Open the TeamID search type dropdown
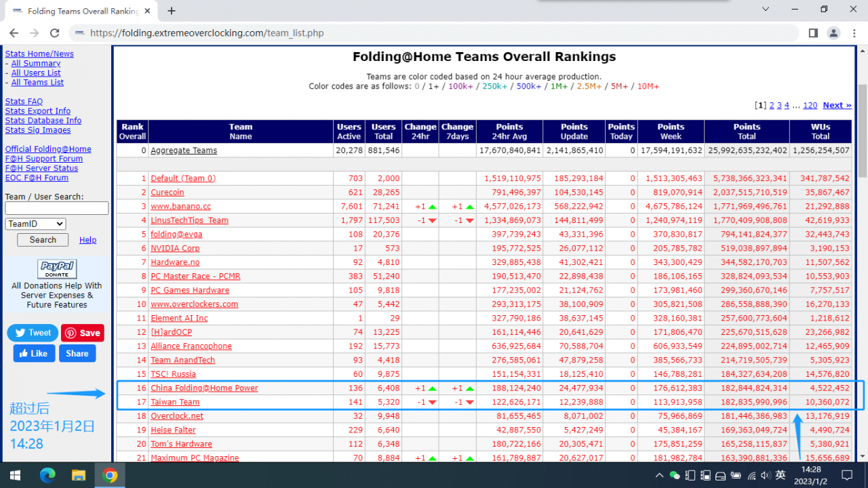 pyautogui.click(x=35, y=224)
